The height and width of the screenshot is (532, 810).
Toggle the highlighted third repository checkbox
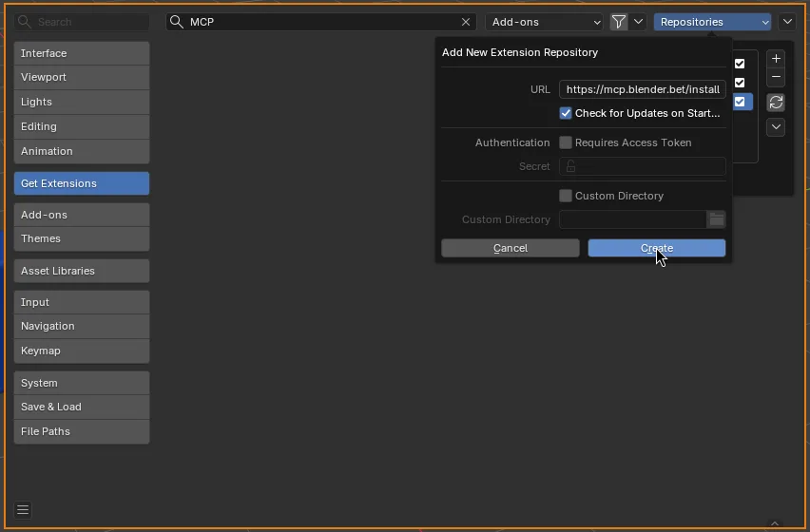tap(740, 102)
